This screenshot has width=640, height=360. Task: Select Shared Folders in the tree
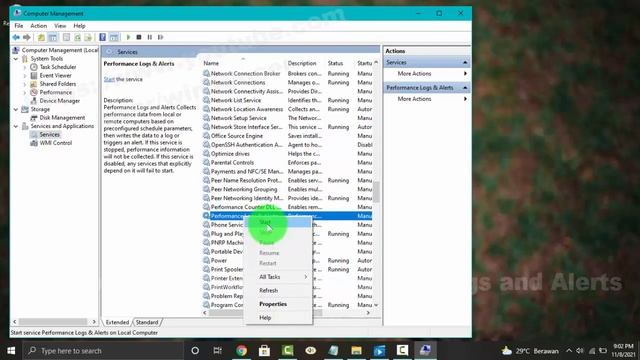click(58, 84)
